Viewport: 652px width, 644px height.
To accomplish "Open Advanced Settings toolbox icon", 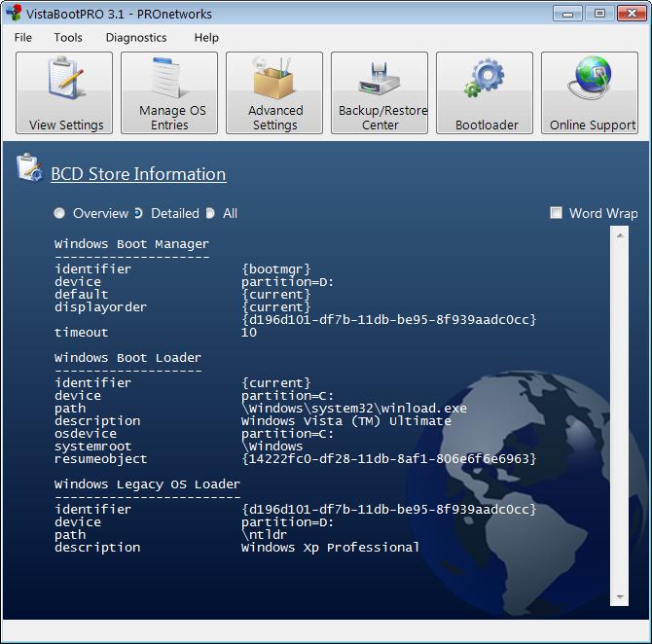I will [x=273, y=78].
